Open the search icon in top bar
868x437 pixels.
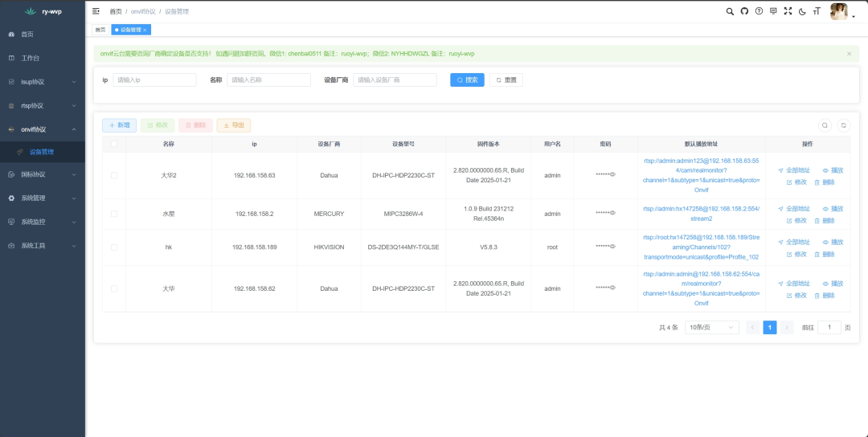(x=730, y=11)
